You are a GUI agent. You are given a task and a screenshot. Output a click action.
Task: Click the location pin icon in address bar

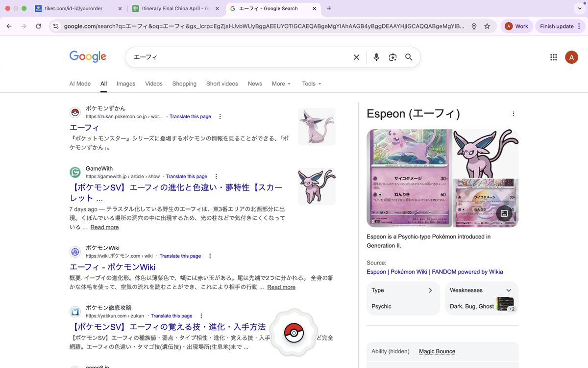pyautogui.click(x=474, y=26)
